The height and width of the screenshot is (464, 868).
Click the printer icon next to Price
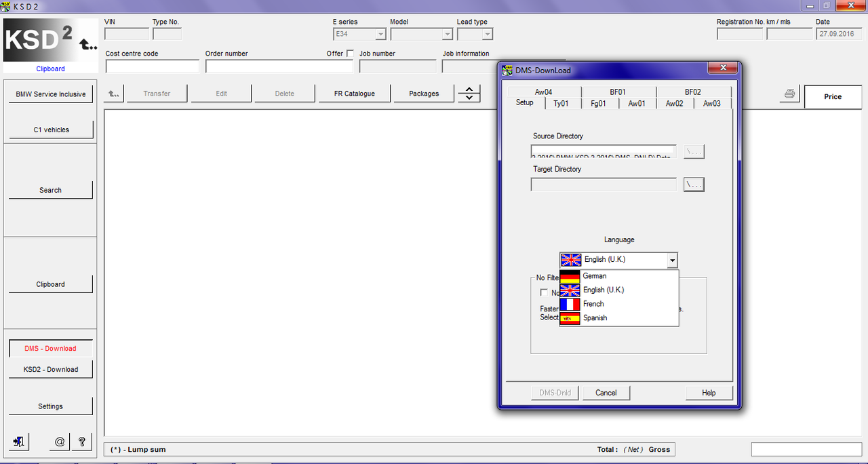pyautogui.click(x=789, y=94)
